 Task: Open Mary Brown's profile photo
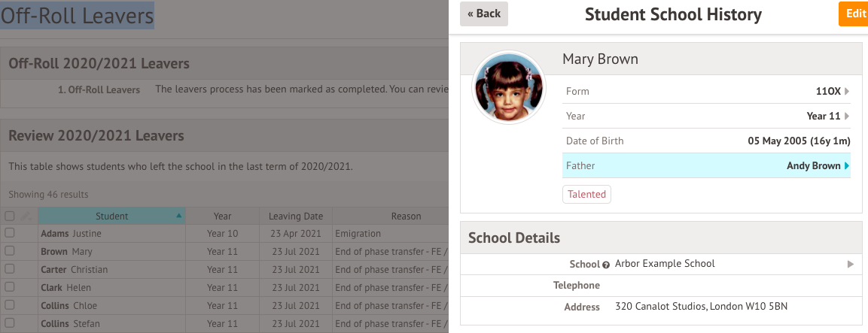[509, 88]
